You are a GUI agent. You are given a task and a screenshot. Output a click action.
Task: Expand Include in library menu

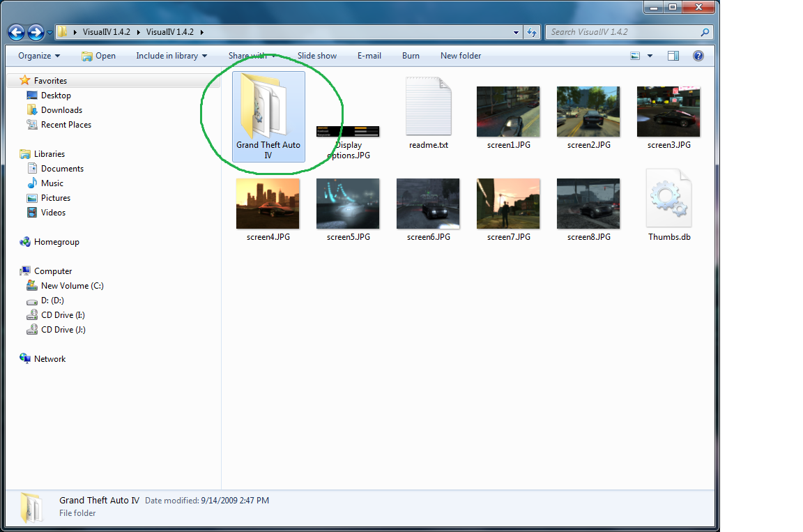pos(171,56)
